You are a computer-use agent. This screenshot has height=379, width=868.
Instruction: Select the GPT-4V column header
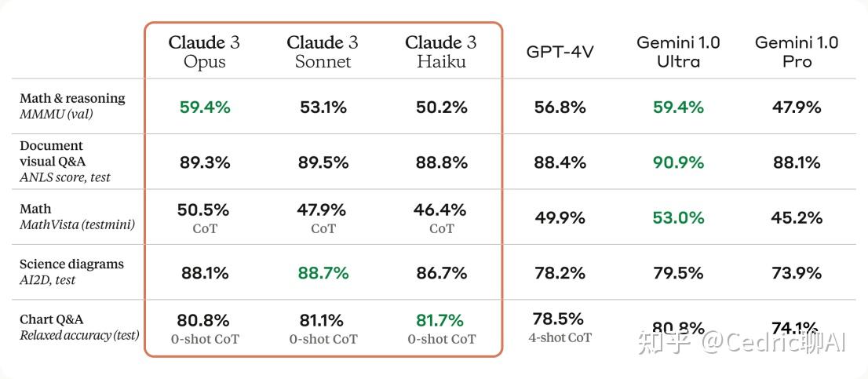click(560, 52)
